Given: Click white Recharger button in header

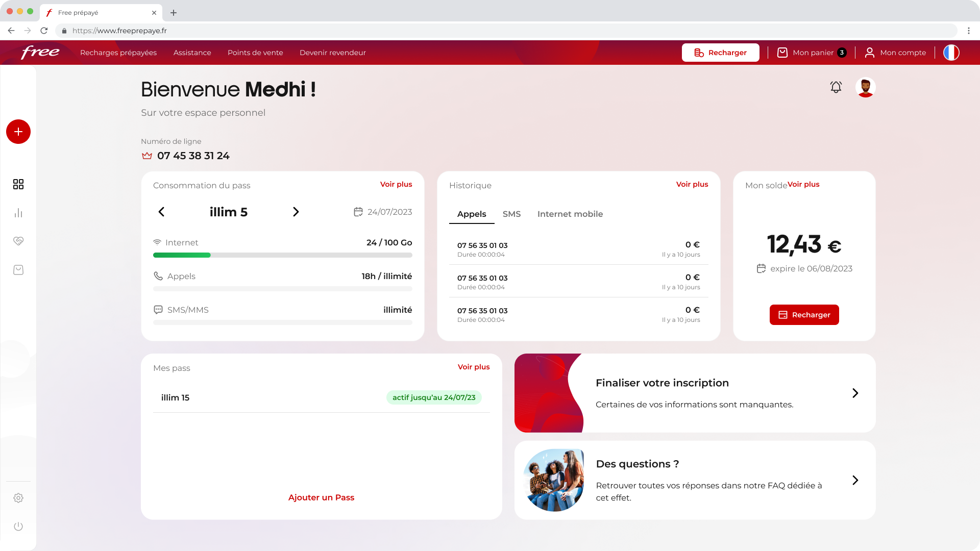Looking at the screenshot, I should pos(720,53).
